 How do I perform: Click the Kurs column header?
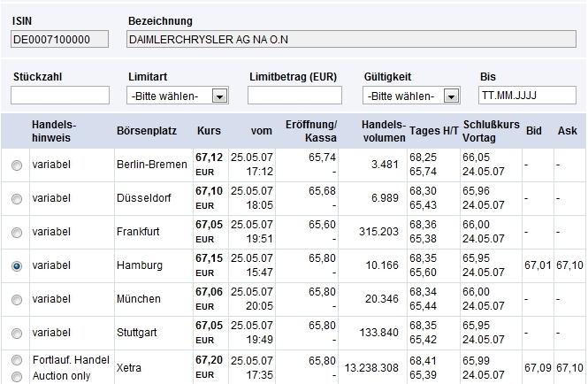click(209, 131)
